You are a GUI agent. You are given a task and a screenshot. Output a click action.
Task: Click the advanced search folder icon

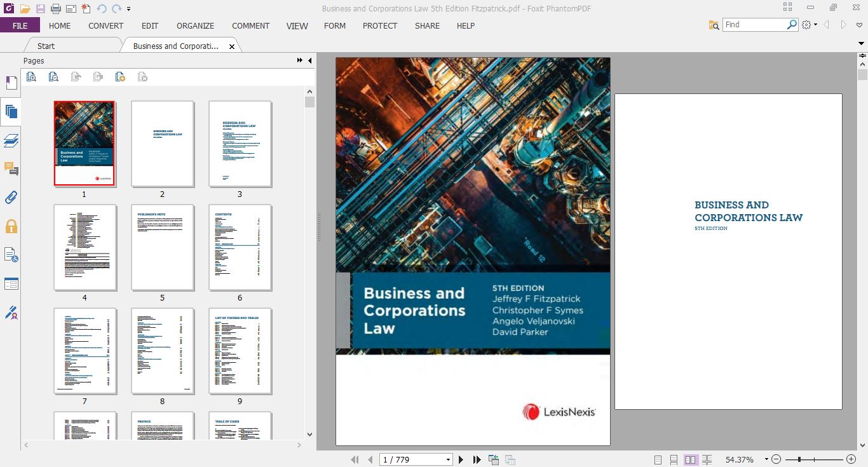click(715, 25)
